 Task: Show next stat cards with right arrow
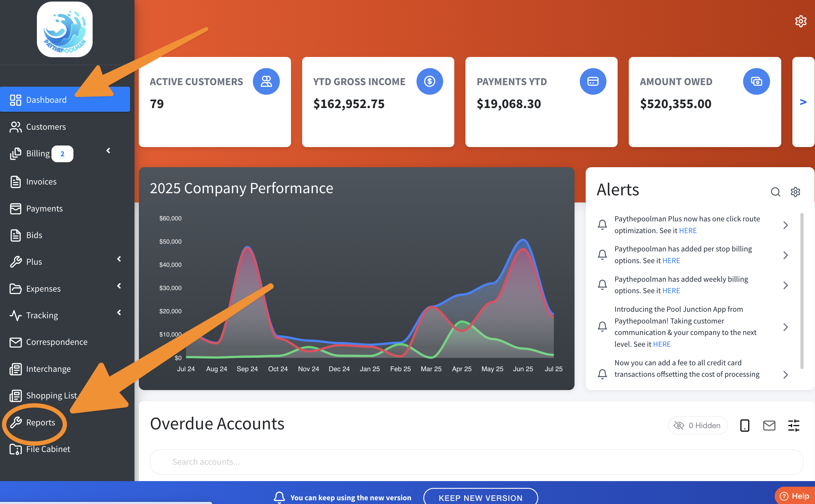tap(803, 102)
